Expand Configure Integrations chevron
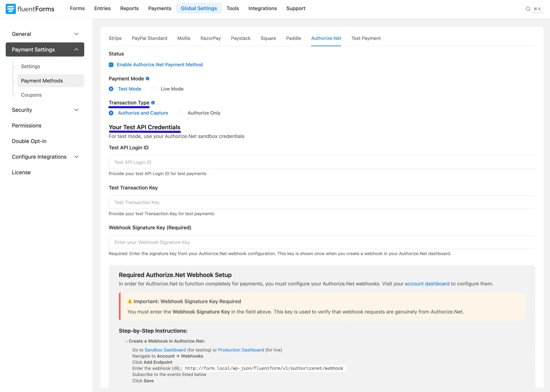 click(x=76, y=157)
